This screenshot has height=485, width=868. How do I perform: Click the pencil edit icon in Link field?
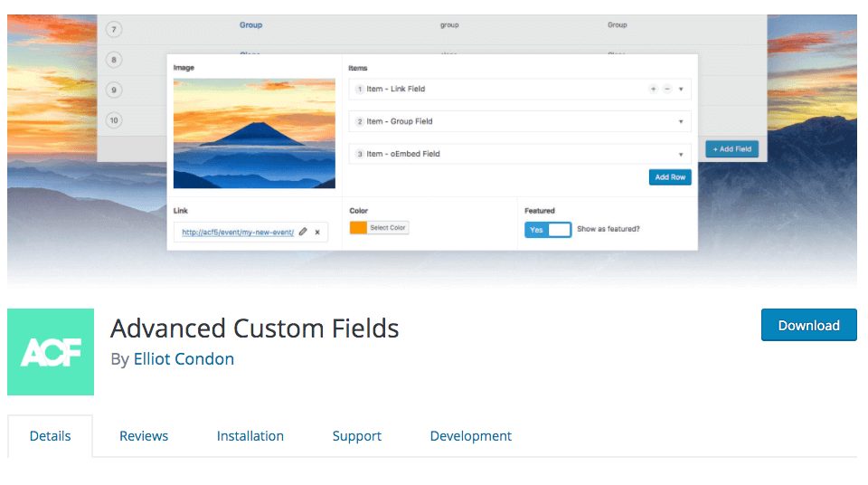(303, 232)
